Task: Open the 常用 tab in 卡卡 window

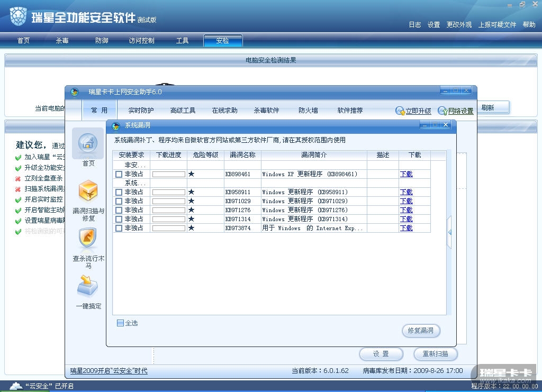Action: [x=99, y=110]
